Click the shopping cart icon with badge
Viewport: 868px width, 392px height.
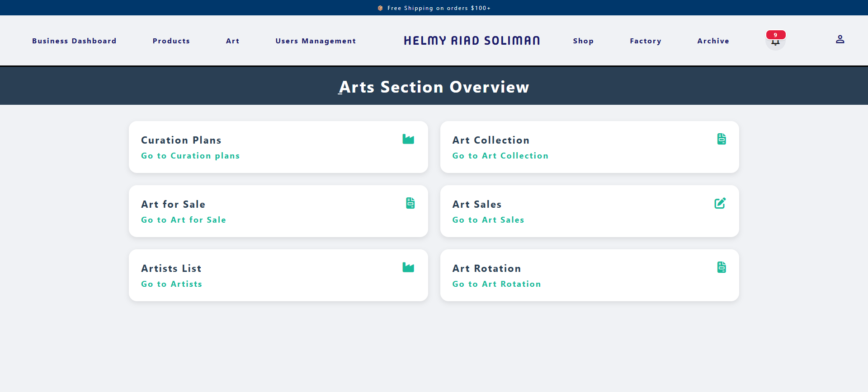pyautogui.click(x=775, y=41)
